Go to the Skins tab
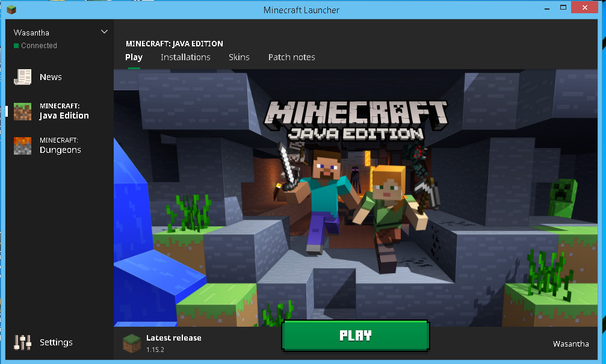The image size is (606, 364). 239,57
